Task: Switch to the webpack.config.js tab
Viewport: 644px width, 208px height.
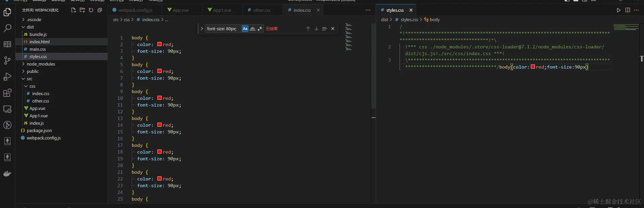Action: pos(135,10)
